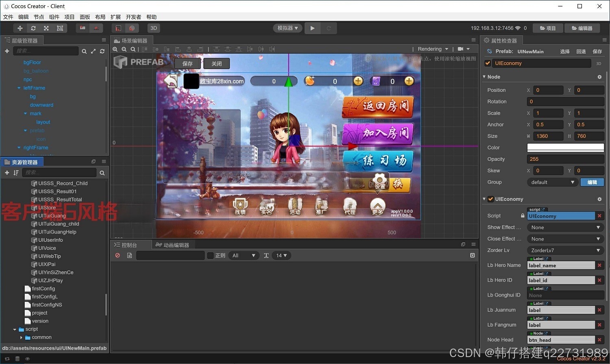
Task: Click the 保存 button in scene editor
Action: pyautogui.click(x=187, y=63)
